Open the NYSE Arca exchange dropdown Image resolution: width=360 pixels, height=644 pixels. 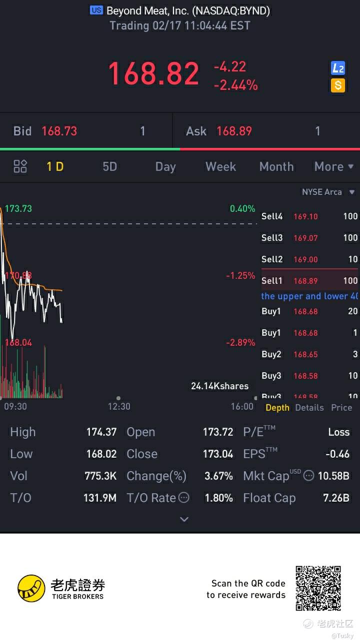point(328,192)
